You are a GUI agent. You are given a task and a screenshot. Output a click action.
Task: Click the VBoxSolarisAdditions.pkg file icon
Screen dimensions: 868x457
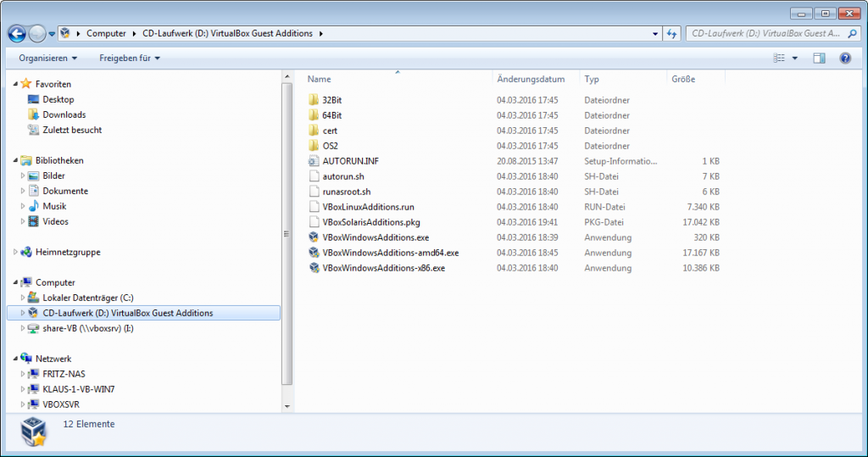tap(314, 222)
